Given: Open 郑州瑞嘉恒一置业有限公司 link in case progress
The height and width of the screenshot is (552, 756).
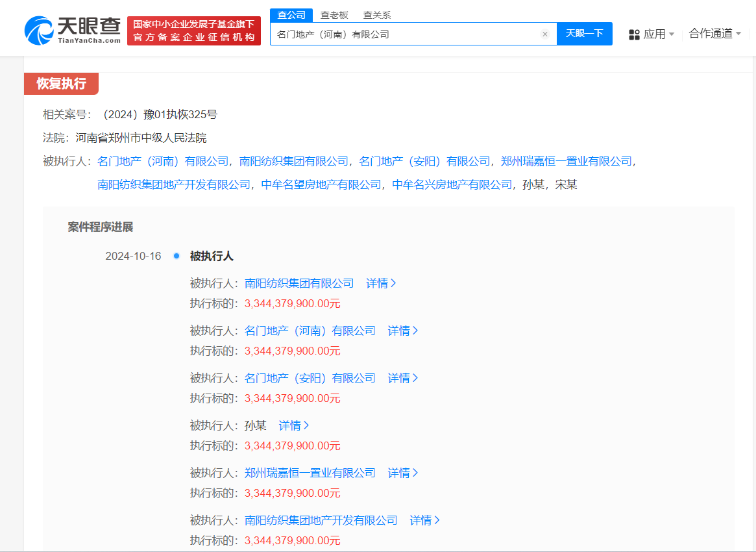Looking at the screenshot, I should click(310, 473).
